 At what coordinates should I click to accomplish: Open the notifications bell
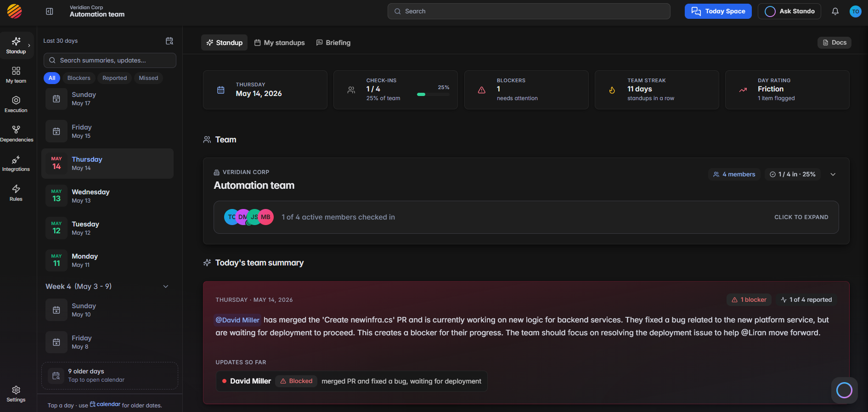[835, 11]
